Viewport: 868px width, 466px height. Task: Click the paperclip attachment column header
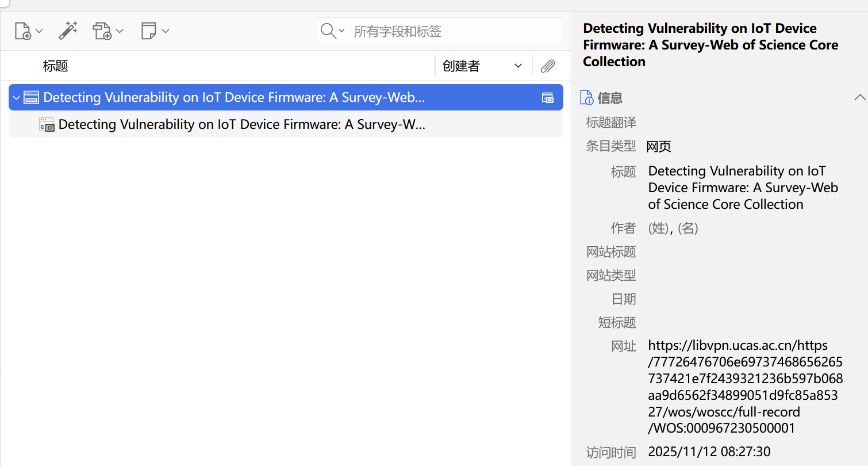pyautogui.click(x=547, y=66)
